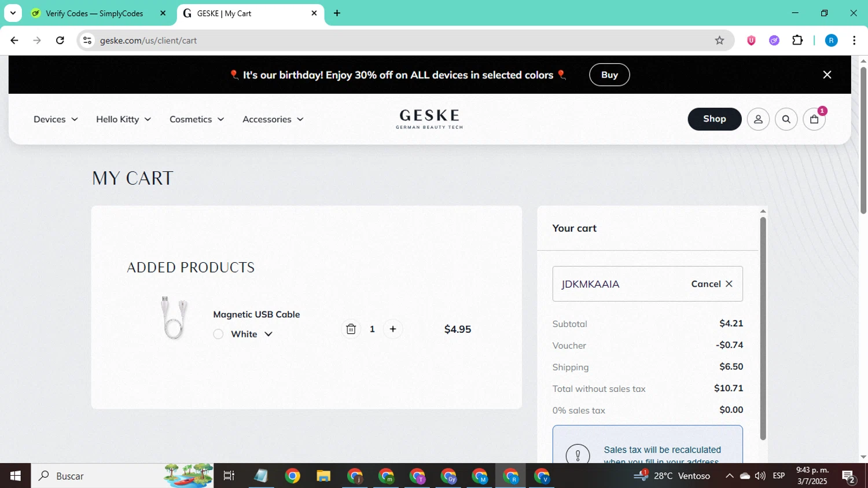Image resolution: width=868 pixels, height=488 pixels.
Task: Bookmark this page with star icon
Action: 719,41
